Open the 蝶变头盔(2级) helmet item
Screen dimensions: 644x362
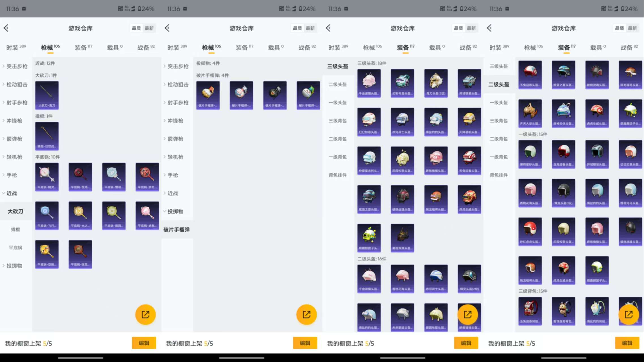pos(469,279)
